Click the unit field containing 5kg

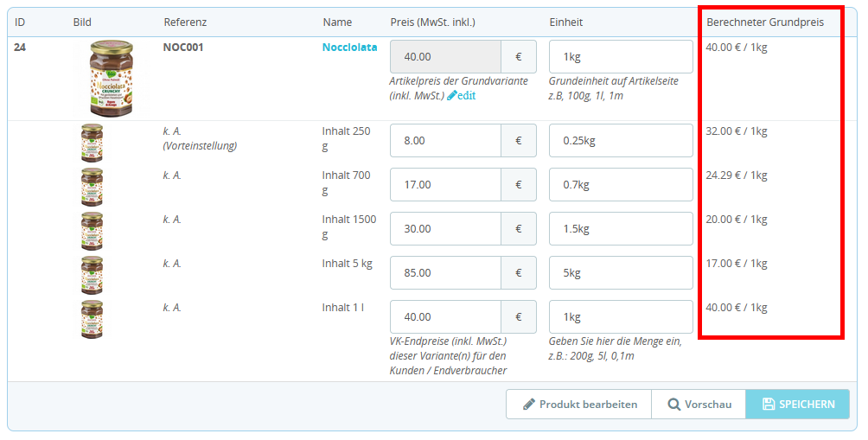(x=621, y=273)
